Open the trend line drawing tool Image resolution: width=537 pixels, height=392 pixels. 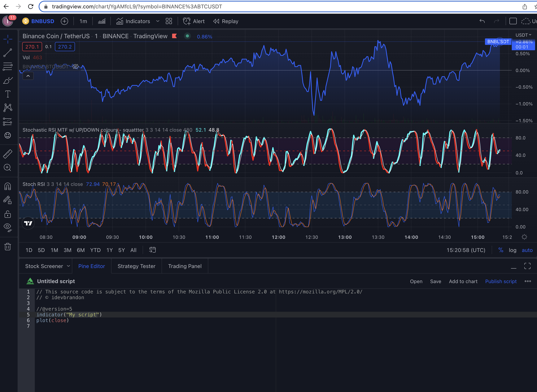pyautogui.click(x=8, y=53)
